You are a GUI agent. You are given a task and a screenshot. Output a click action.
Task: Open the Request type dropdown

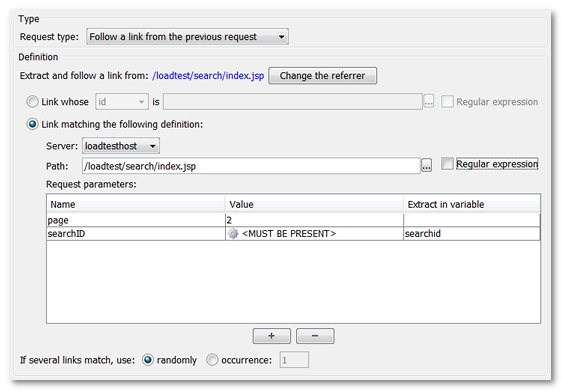187,37
